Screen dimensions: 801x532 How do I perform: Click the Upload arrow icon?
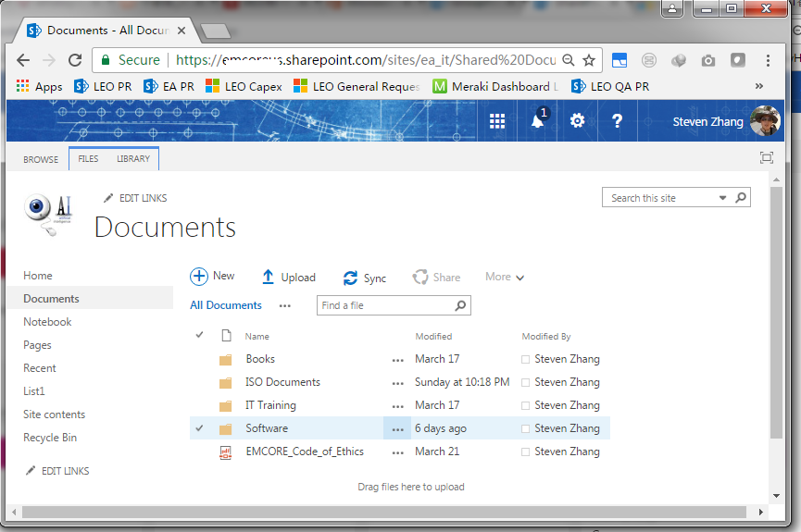click(x=268, y=277)
